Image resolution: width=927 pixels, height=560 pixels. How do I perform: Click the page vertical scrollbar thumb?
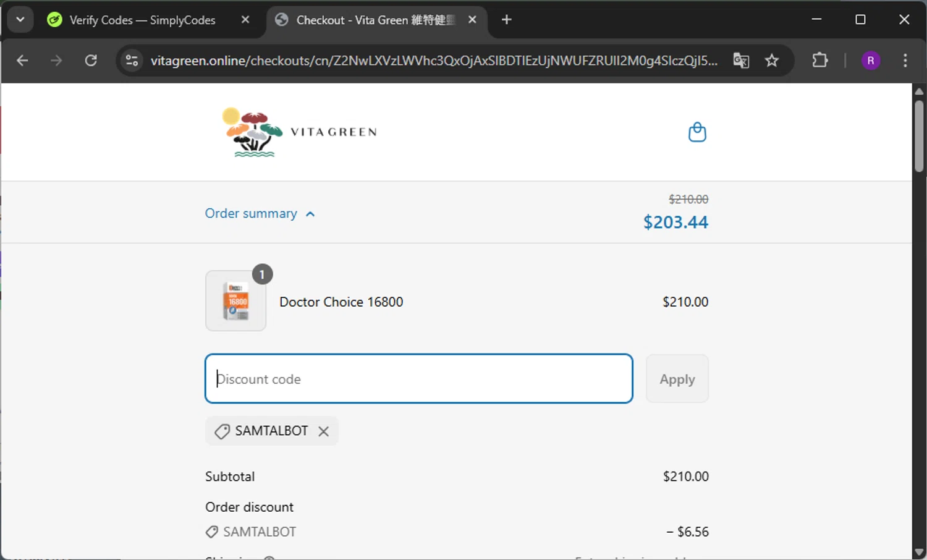(x=919, y=135)
